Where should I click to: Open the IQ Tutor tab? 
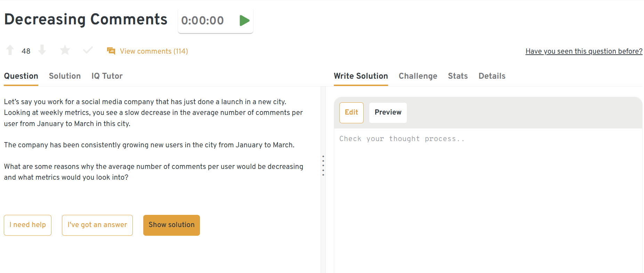pyautogui.click(x=107, y=76)
